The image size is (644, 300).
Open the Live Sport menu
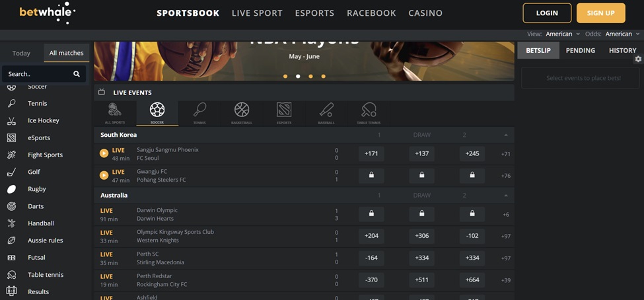point(257,13)
